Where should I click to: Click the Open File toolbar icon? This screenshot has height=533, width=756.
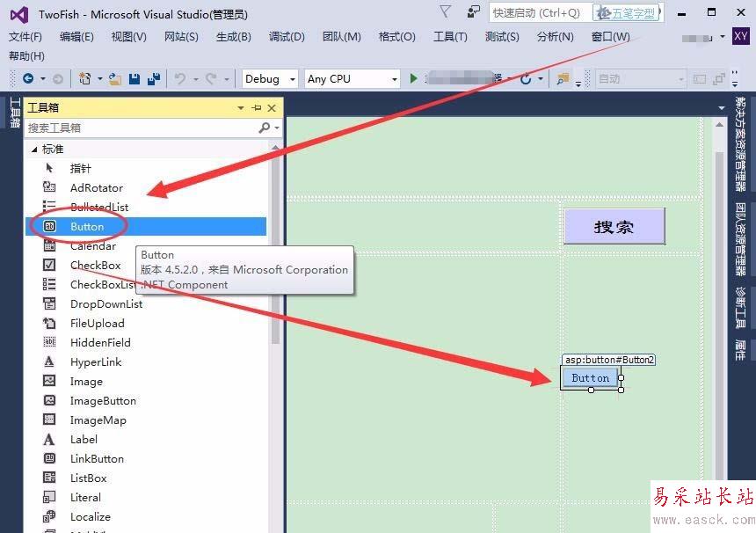click(x=115, y=78)
